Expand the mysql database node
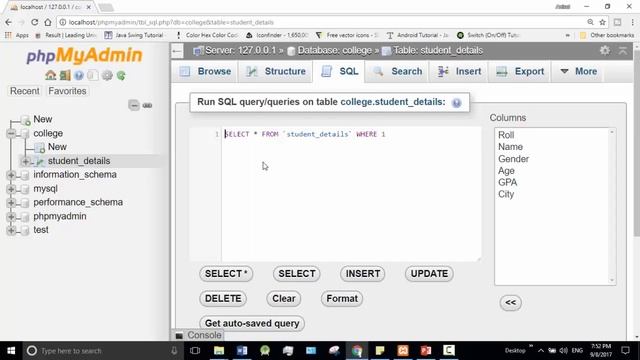The width and height of the screenshot is (640, 360). coord(11,189)
